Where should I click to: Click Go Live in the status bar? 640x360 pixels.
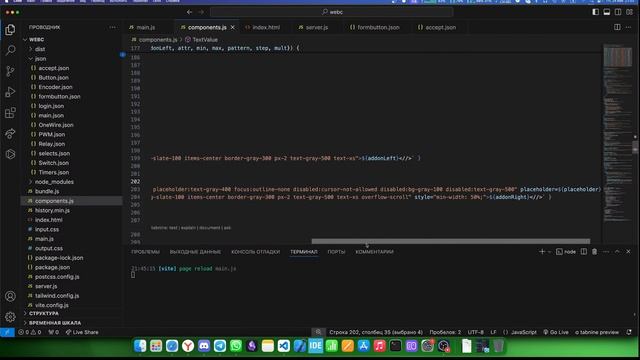[556, 332]
